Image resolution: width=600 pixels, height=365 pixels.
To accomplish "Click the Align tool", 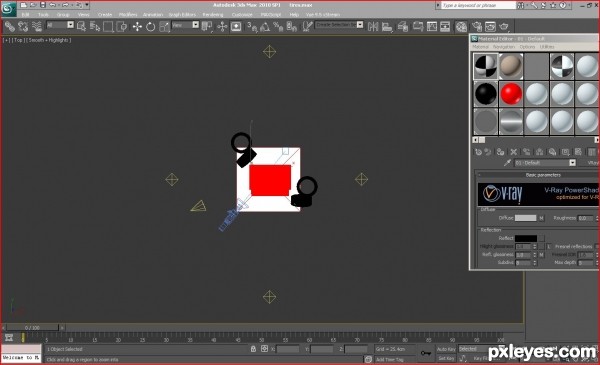I will click(x=387, y=26).
